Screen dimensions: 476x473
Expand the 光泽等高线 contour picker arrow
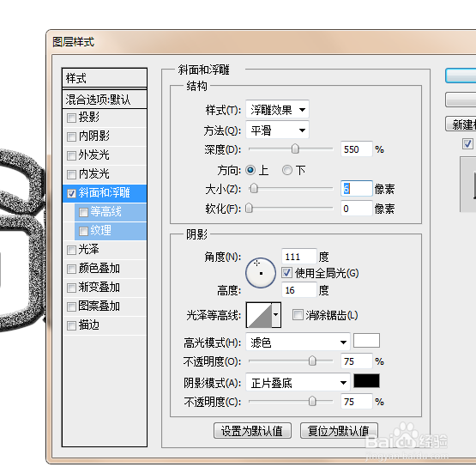(x=276, y=315)
